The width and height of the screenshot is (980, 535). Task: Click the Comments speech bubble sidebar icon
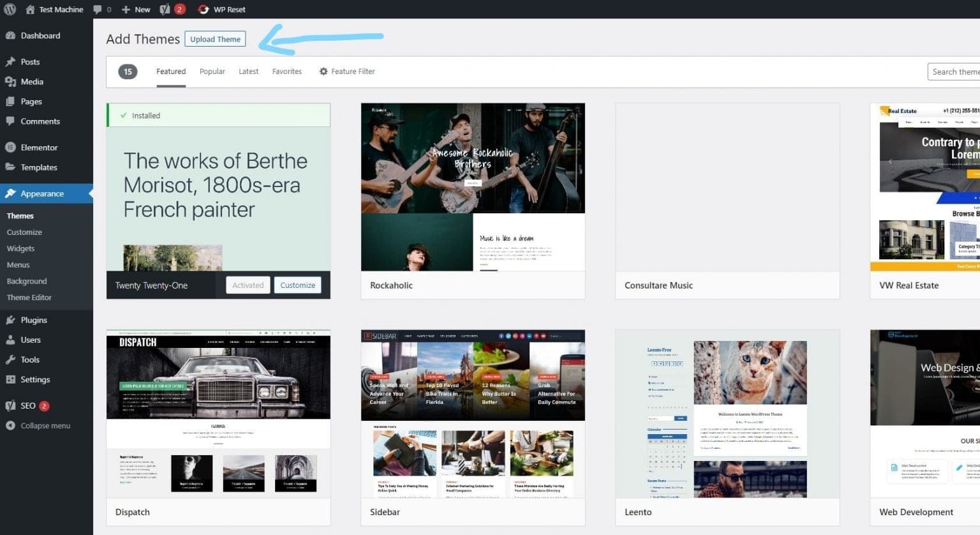pyautogui.click(x=10, y=121)
